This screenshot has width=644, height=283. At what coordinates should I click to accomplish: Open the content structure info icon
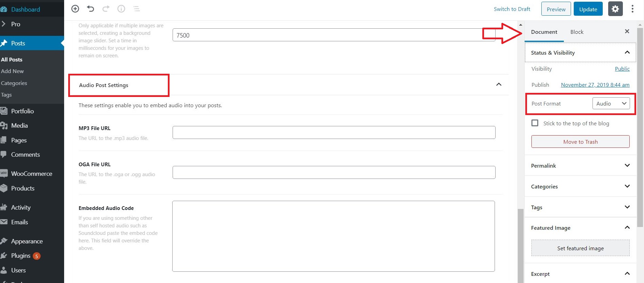[121, 9]
